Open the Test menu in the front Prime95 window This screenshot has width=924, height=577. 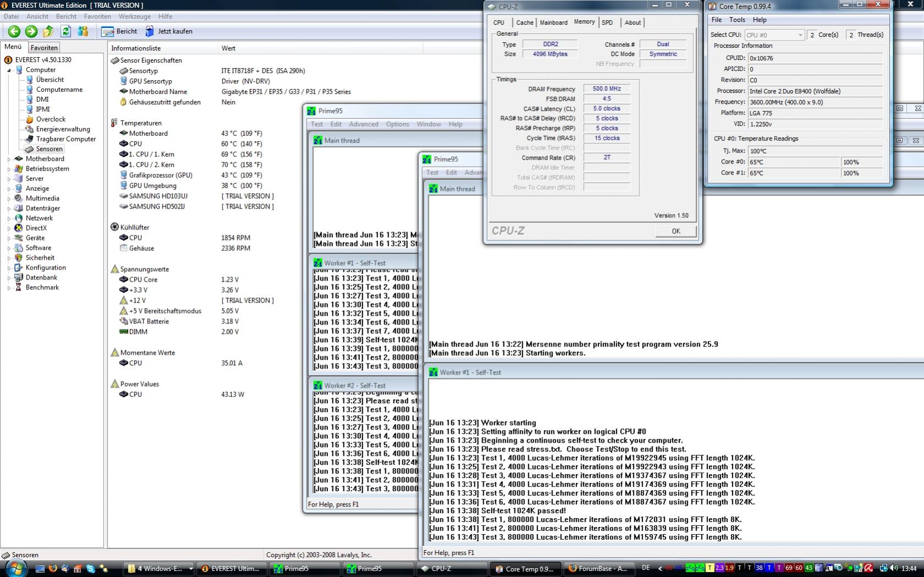(x=432, y=173)
